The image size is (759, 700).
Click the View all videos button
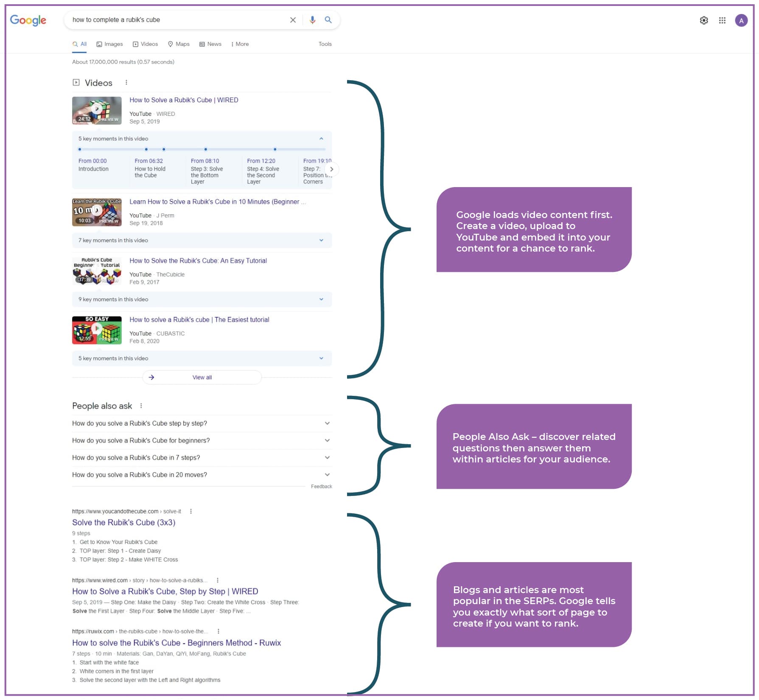tap(202, 378)
